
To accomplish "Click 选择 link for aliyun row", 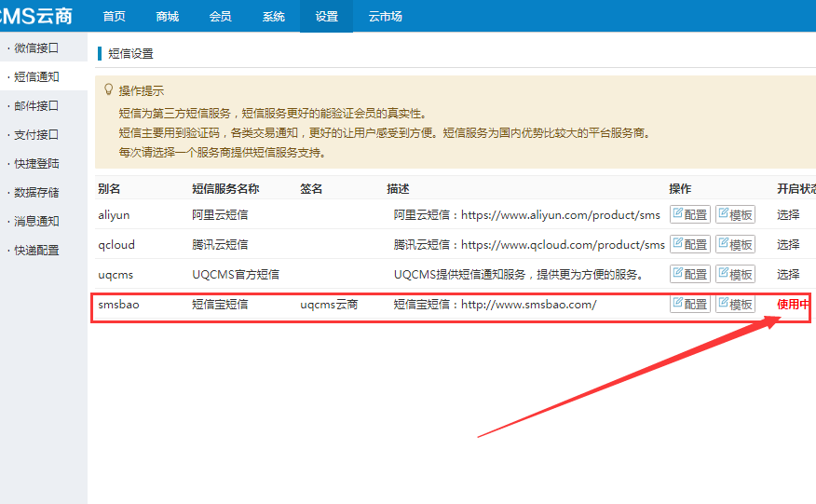I will pyautogui.click(x=788, y=214).
